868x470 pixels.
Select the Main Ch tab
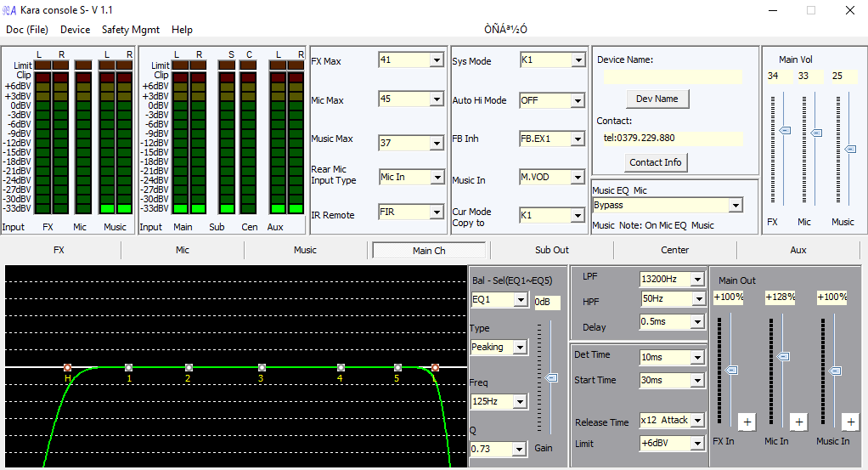pos(429,251)
